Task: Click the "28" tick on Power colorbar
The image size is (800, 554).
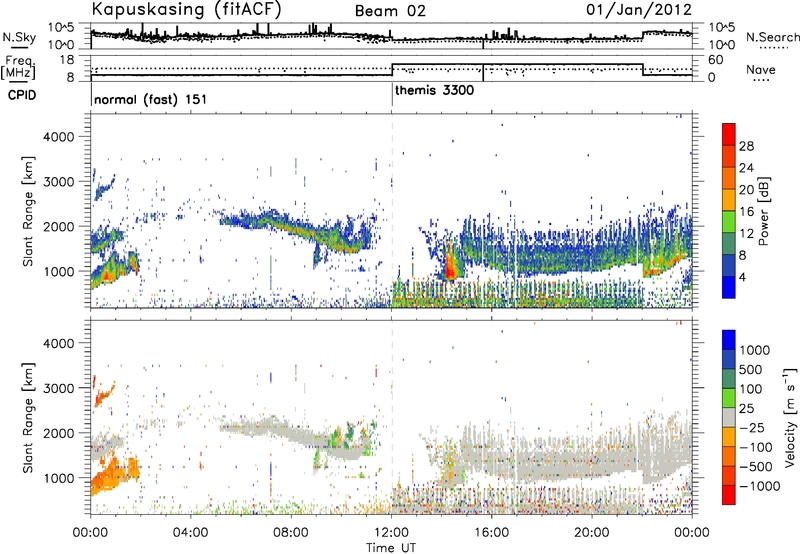Action: point(746,146)
